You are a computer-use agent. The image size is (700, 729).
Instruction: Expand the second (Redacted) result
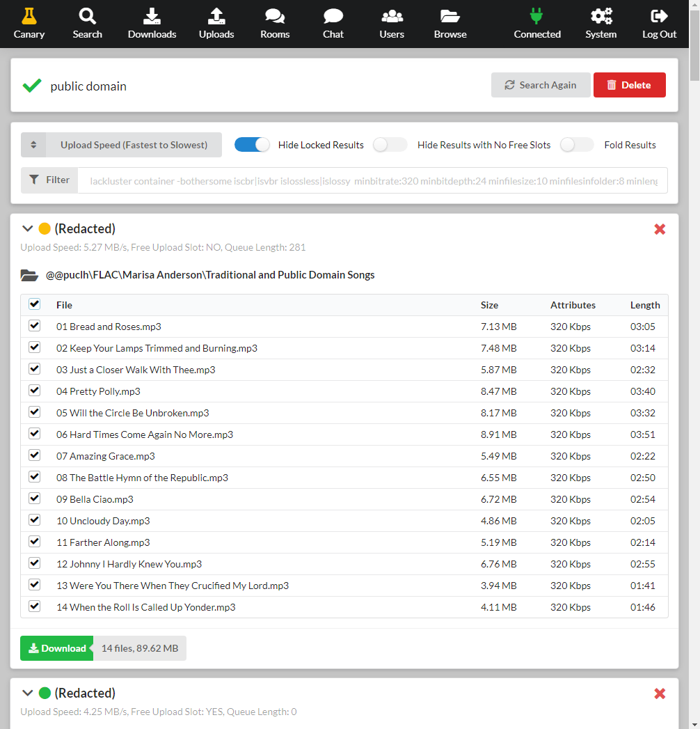27,693
